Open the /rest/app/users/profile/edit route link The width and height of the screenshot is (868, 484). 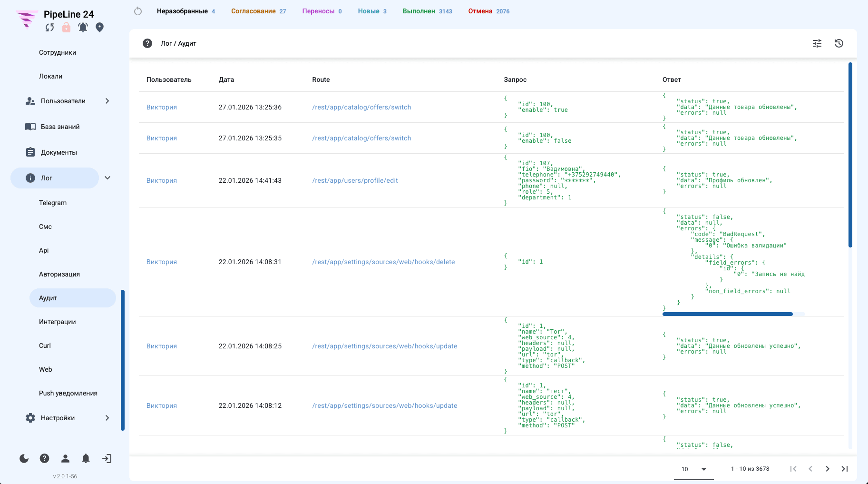pyautogui.click(x=355, y=180)
